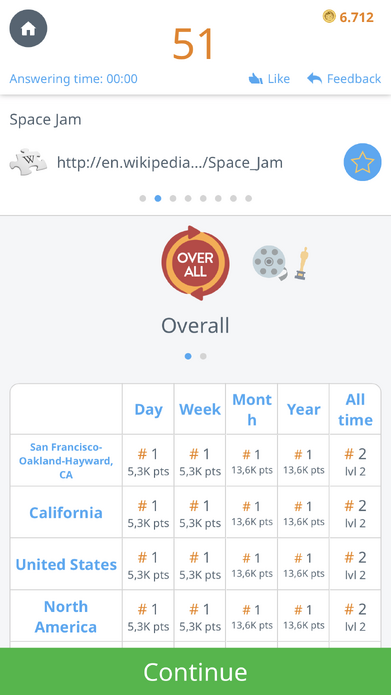Select the Day column header
The height and width of the screenshot is (695, 391).
149,410
